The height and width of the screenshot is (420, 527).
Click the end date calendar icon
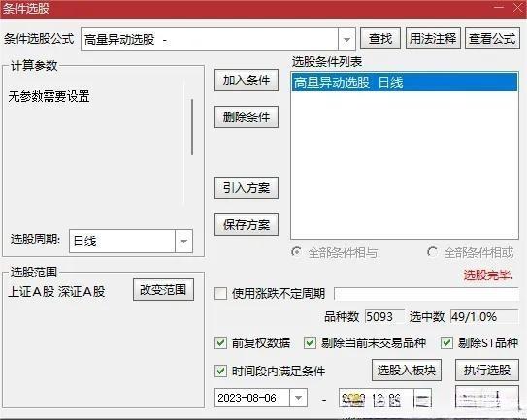(x=422, y=400)
